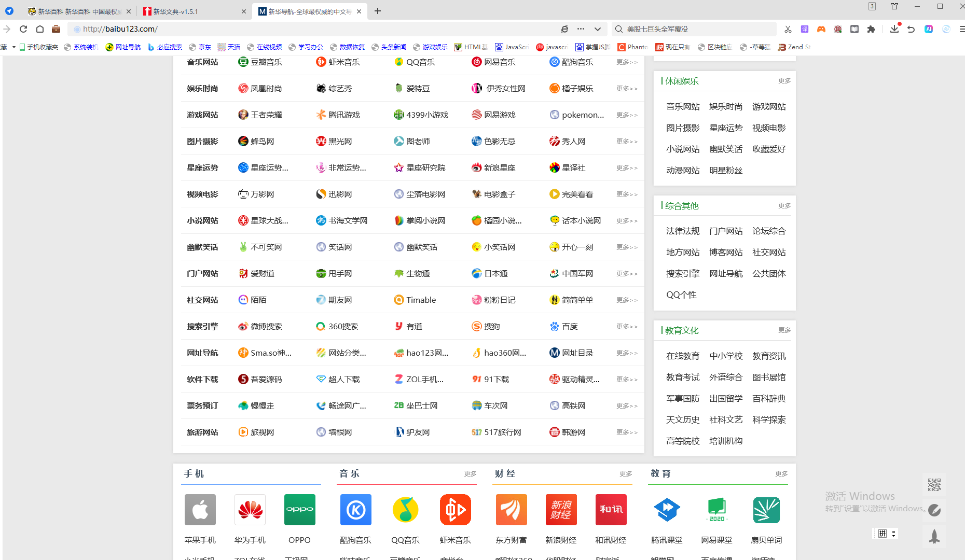Viewport: 965px width, 560px height.
Task: Switch to 新华文典-v1.5.1 browser tab
Action: pos(195,11)
